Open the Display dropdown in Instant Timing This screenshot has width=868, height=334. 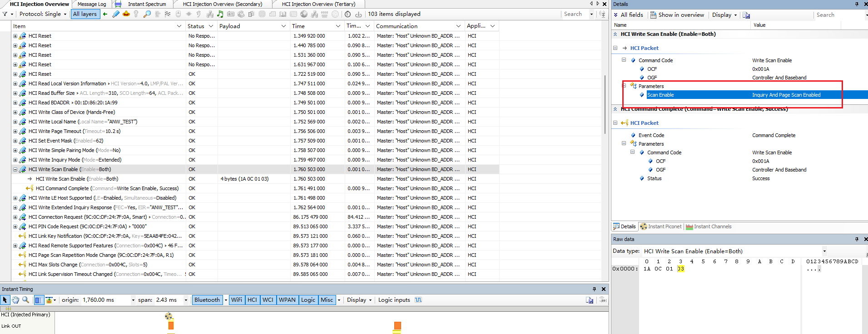coord(359,300)
